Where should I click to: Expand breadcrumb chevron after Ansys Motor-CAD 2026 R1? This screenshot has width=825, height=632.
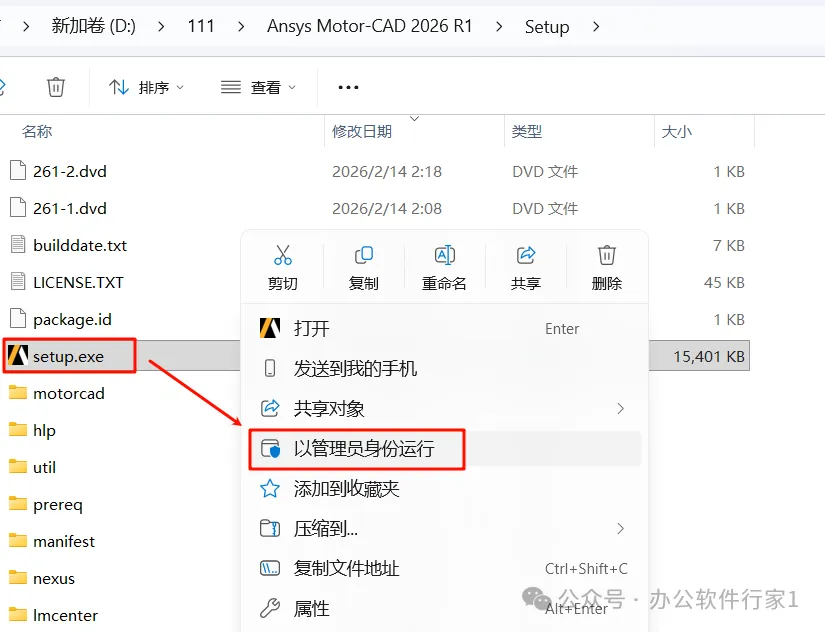coord(499,26)
